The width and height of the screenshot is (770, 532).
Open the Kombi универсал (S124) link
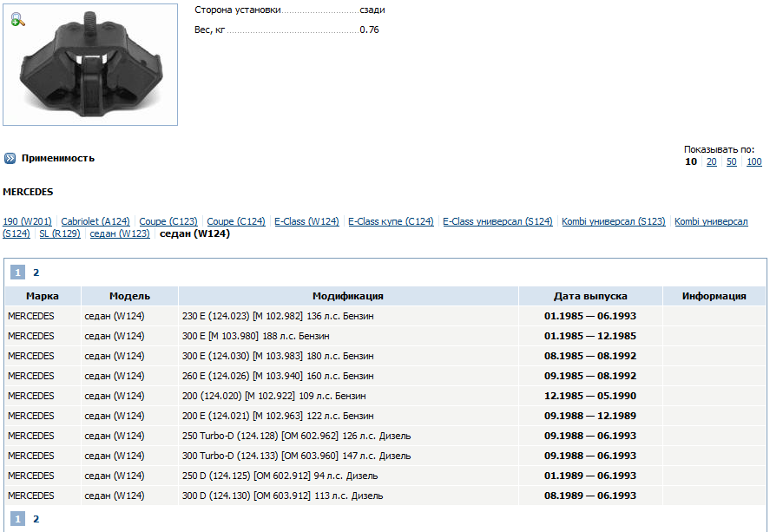[711, 221]
